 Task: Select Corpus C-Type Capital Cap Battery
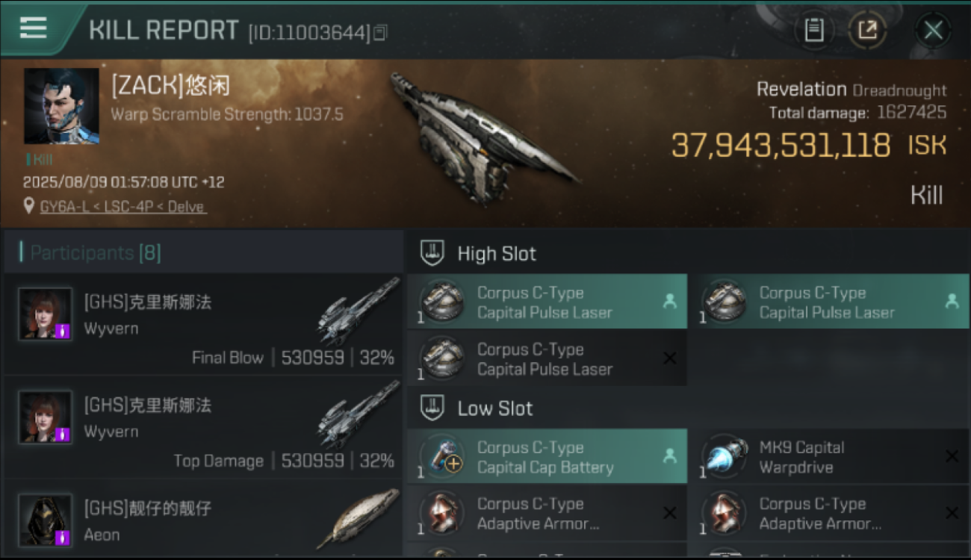pyautogui.click(x=547, y=456)
